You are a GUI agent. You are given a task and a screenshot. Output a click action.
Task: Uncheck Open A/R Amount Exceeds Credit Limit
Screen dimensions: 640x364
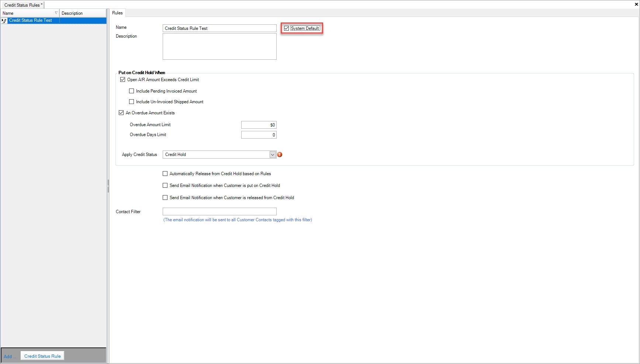coord(122,80)
